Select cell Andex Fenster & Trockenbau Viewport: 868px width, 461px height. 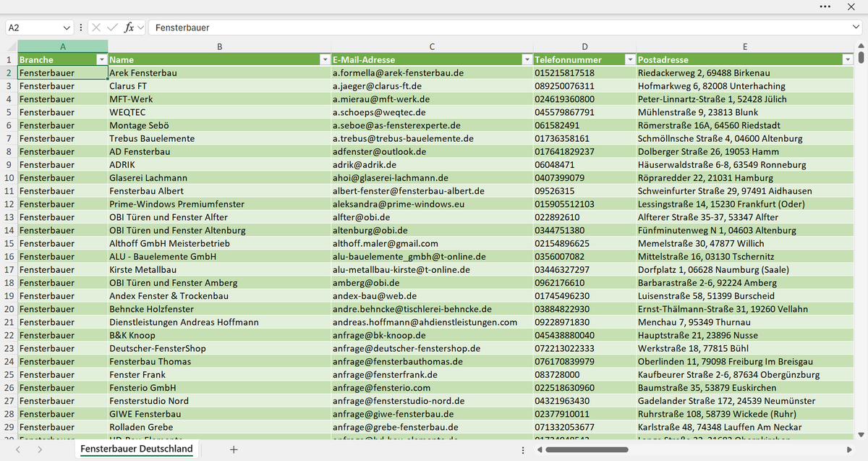click(219, 296)
